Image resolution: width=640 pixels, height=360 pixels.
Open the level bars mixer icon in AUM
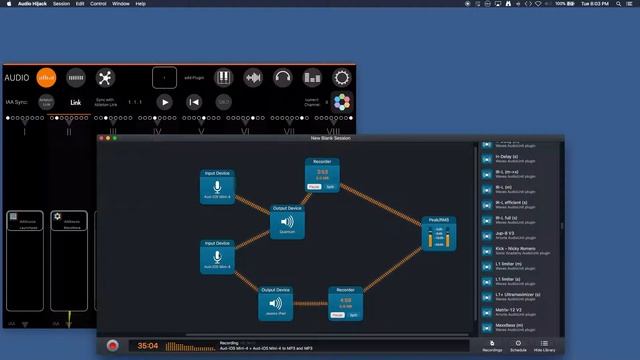tap(312, 78)
